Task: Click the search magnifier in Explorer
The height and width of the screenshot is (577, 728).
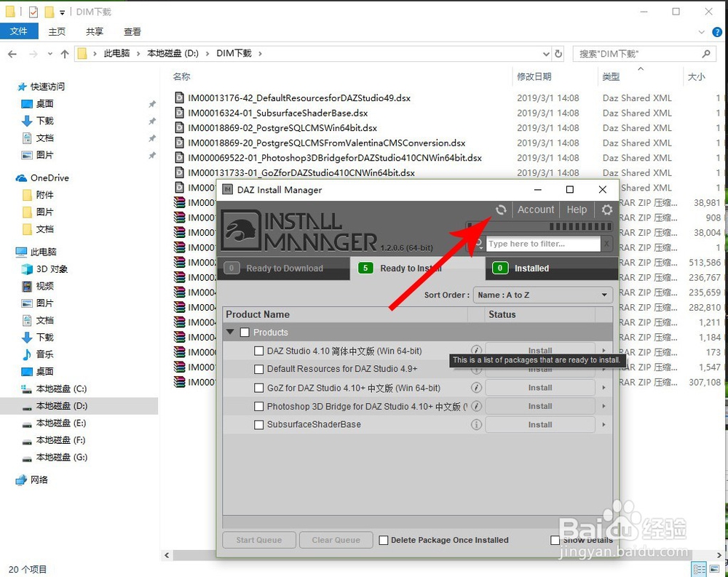Action: coord(705,54)
